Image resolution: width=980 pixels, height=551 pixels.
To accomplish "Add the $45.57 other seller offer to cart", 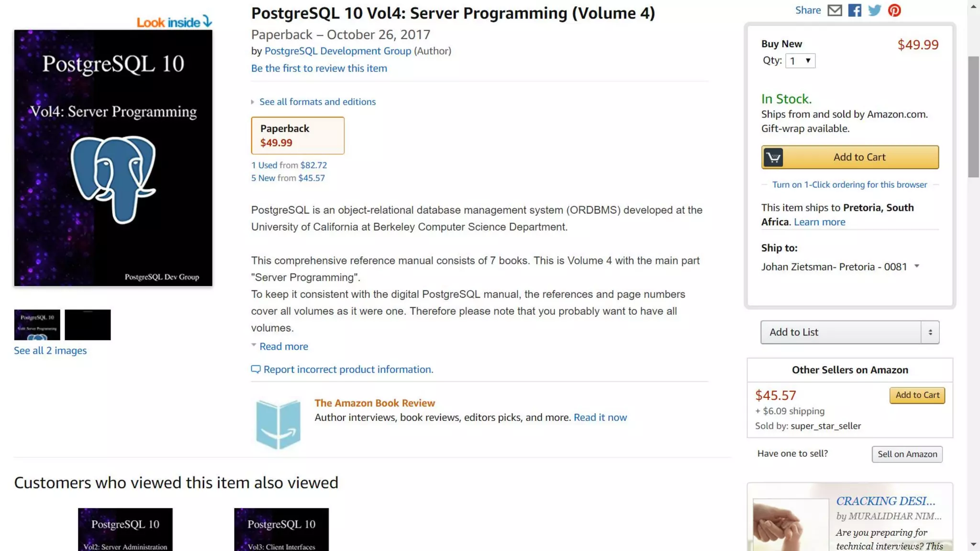I will pos(917,395).
